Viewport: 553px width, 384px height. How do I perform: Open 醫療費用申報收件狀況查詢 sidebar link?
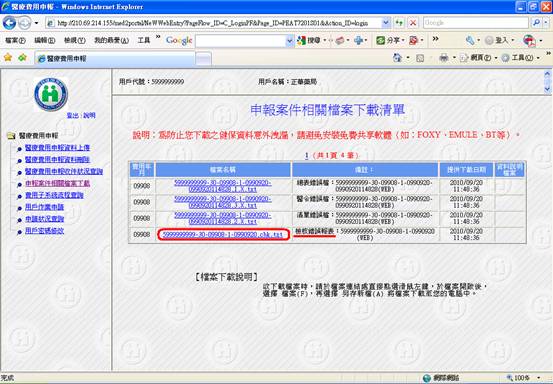tap(64, 172)
